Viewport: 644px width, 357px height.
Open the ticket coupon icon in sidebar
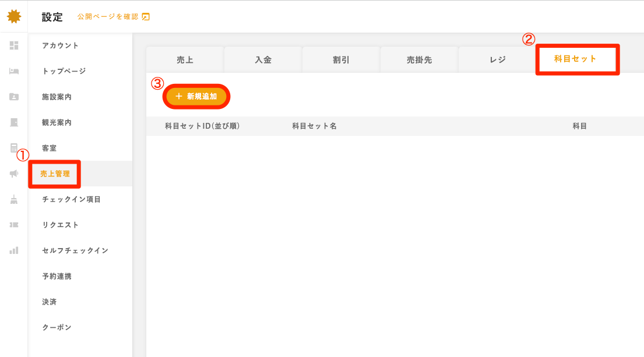pyautogui.click(x=14, y=225)
